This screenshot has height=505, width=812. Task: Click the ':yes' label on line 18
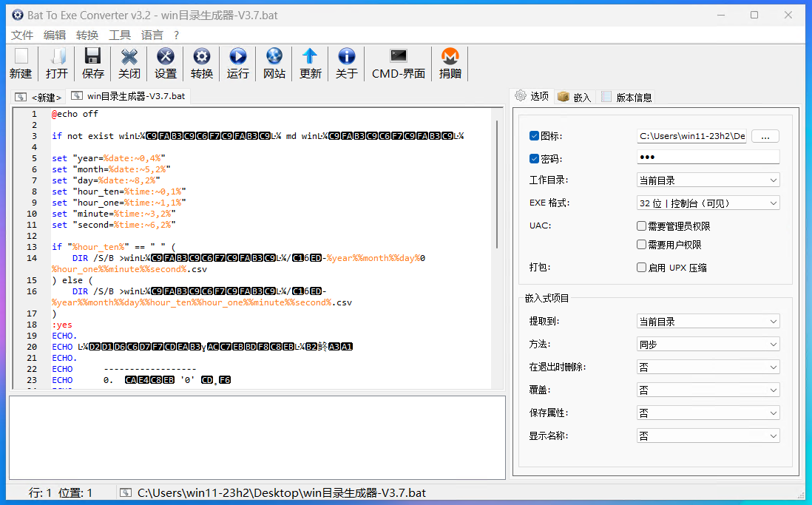coord(62,325)
